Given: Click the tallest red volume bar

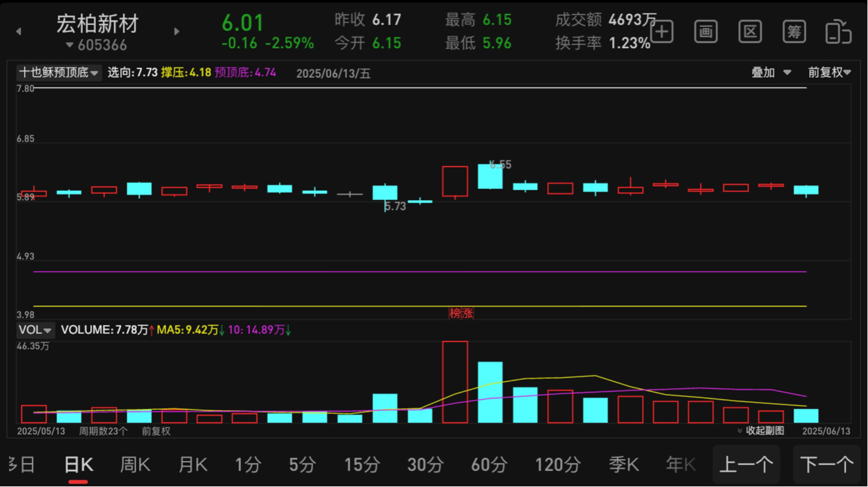Looking at the screenshot, I should (455, 382).
